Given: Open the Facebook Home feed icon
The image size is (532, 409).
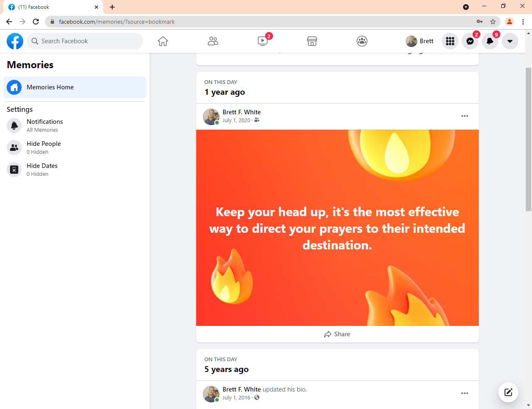Looking at the screenshot, I should point(163,41).
